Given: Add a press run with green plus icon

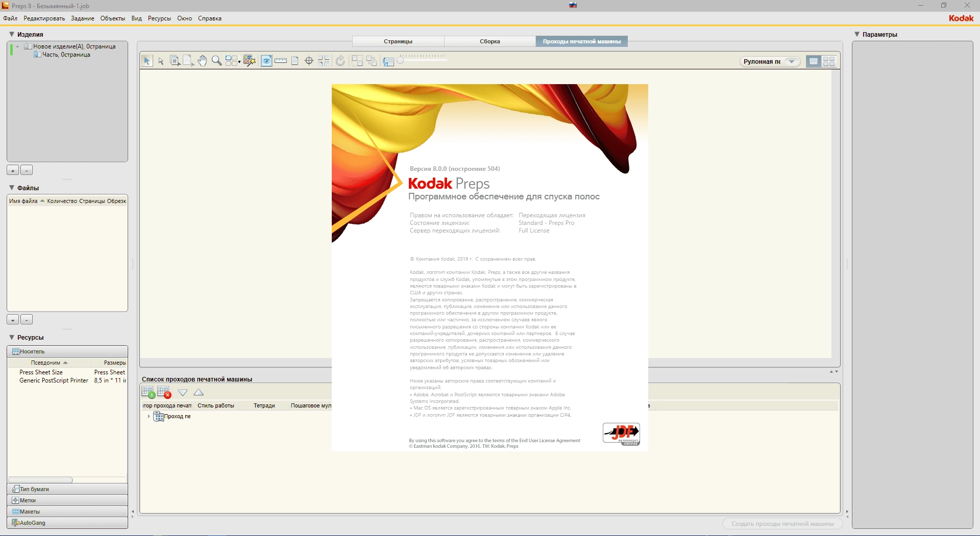Looking at the screenshot, I should click(x=148, y=392).
